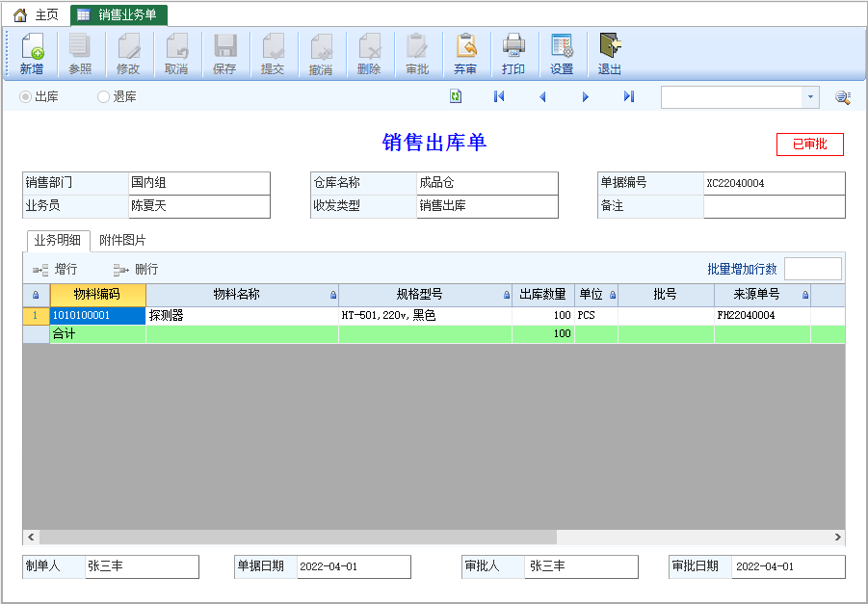The image size is (868, 604).
Task: Click the 已审批 status button
Action: (810, 144)
